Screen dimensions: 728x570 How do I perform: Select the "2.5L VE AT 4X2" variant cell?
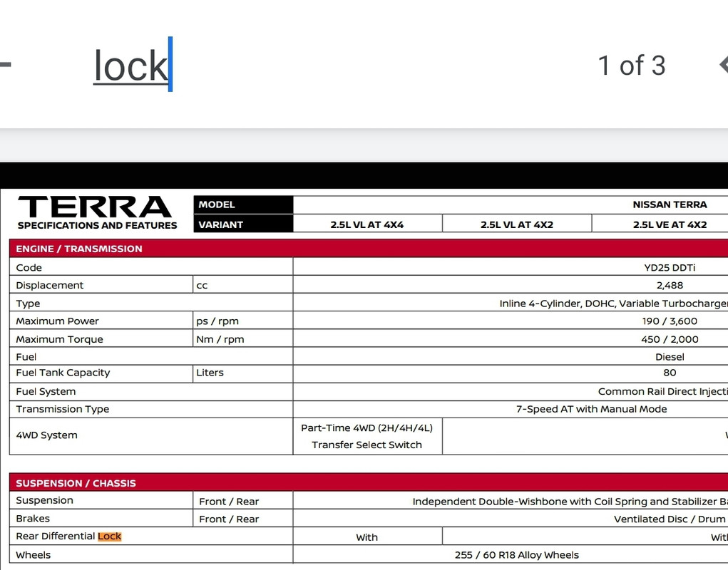[670, 224]
